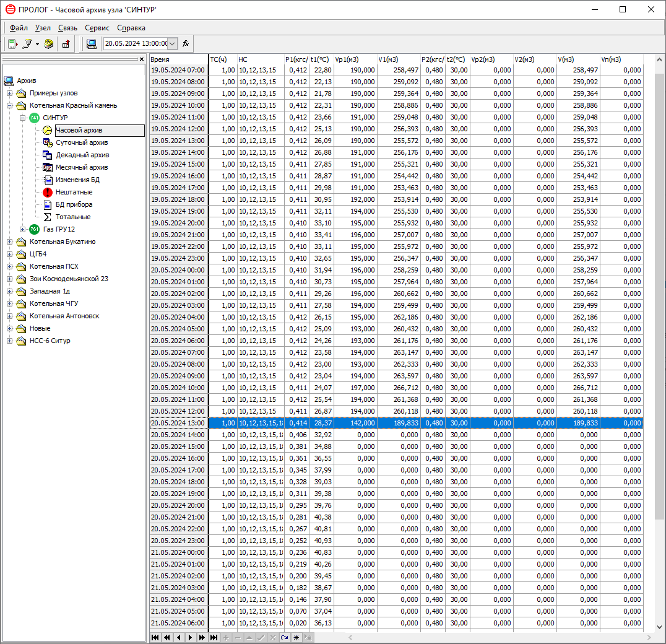Click the fx formula button

coord(186,44)
